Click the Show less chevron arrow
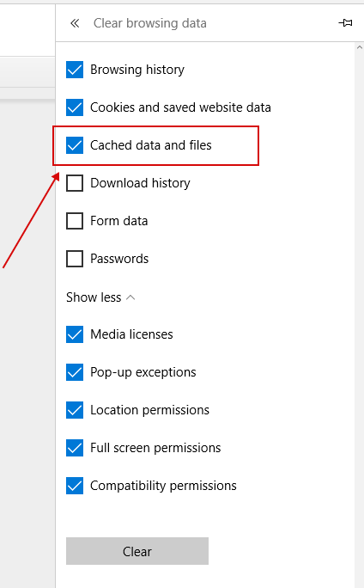Screen dimensions: 364x588 pyautogui.click(x=130, y=297)
